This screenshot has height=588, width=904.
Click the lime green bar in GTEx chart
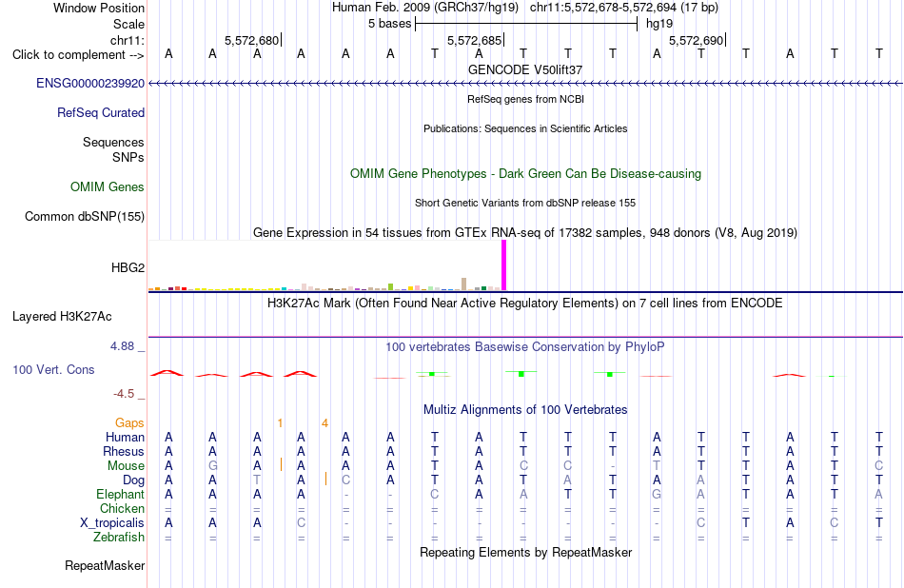(x=391, y=286)
